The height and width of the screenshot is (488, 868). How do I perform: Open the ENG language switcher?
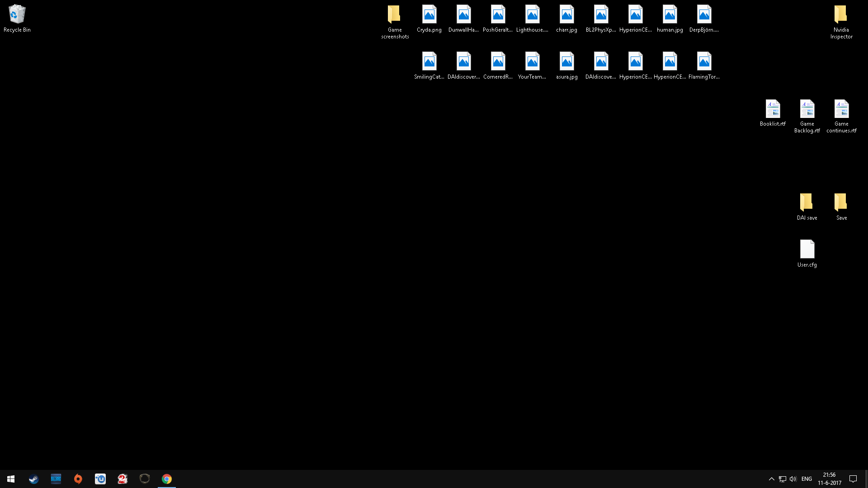point(807,479)
